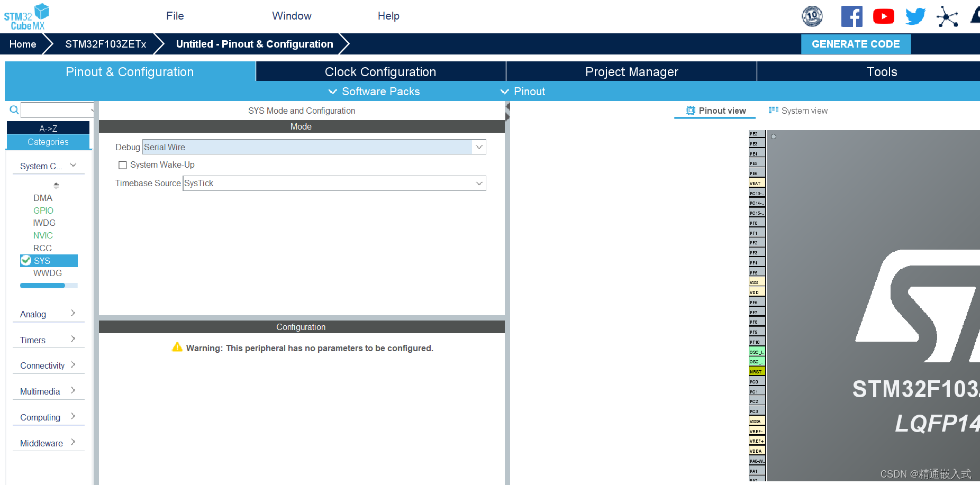Enable the System Wake-Up checkbox
980x485 pixels.
(123, 165)
